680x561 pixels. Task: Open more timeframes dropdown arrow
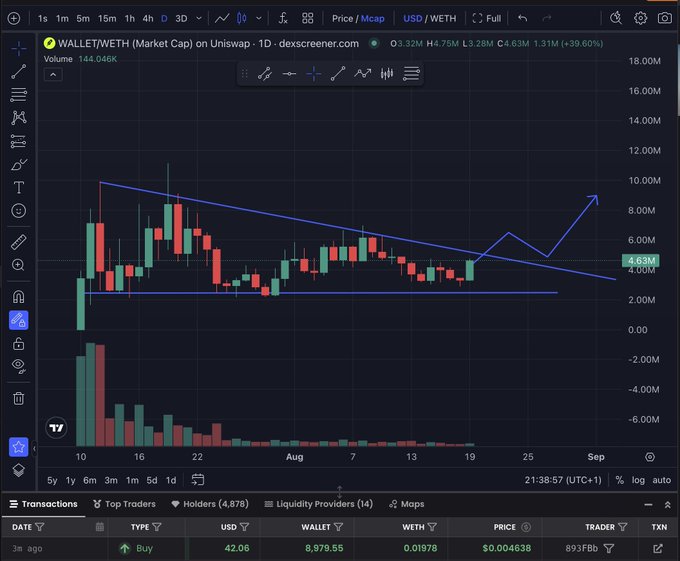click(x=199, y=18)
